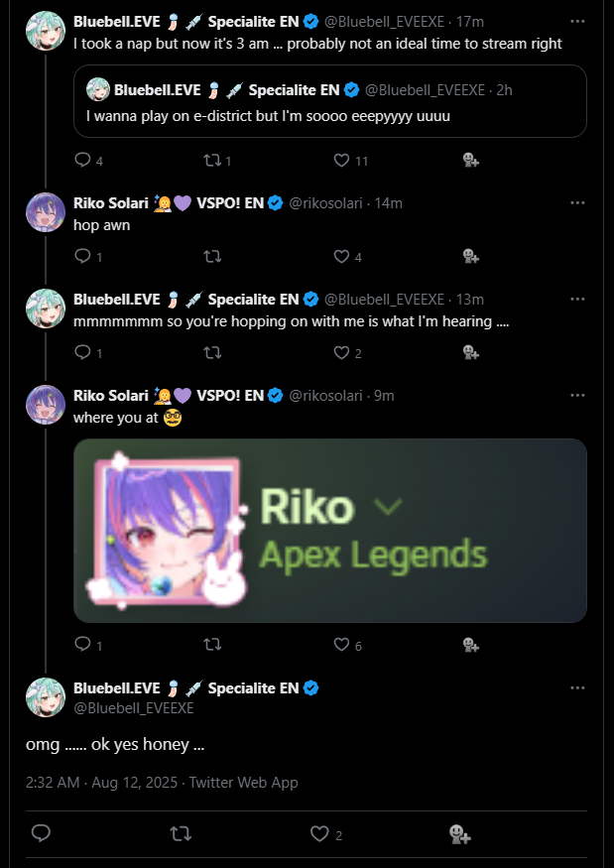Viewport: 614px width, 868px height.
Task: Open three-dot menu on 'where you at' tweet
Action: (x=578, y=395)
